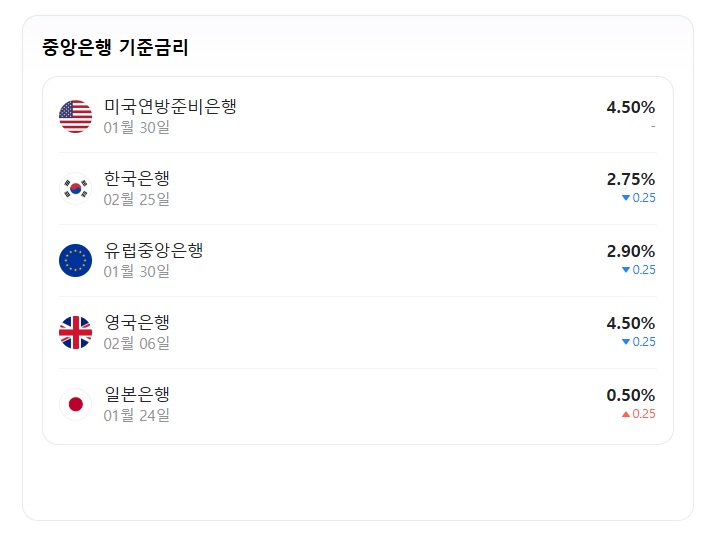Click the Fed 4.50% rate value
This screenshot has height=538, width=713.
[631, 107]
